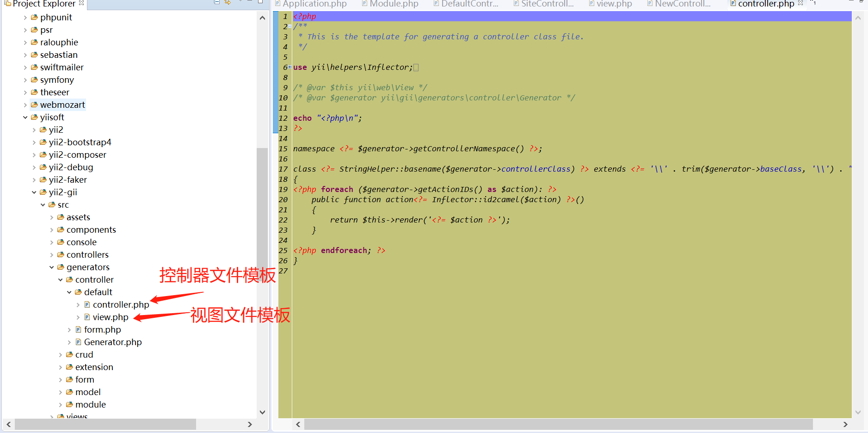Viewport: 868px width, 433px height.
Task: Expand the Generator.php file node
Action: (x=69, y=342)
